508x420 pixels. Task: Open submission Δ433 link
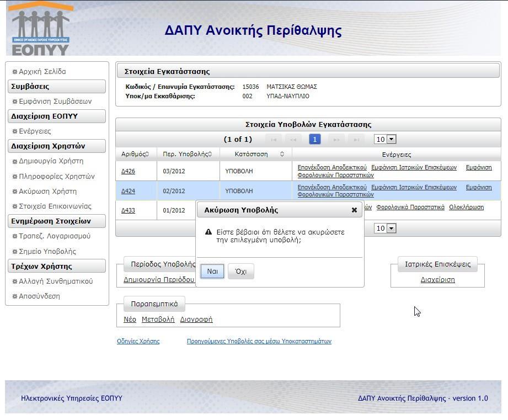pyautogui.click(x=128, y=210)
